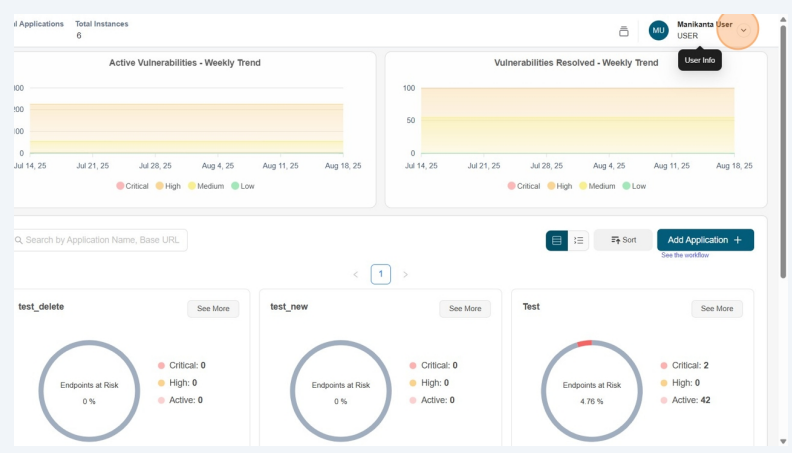Screen dimensions: 792x453
Task: Switch to card grid view
Action: click(x=557, y=240)
